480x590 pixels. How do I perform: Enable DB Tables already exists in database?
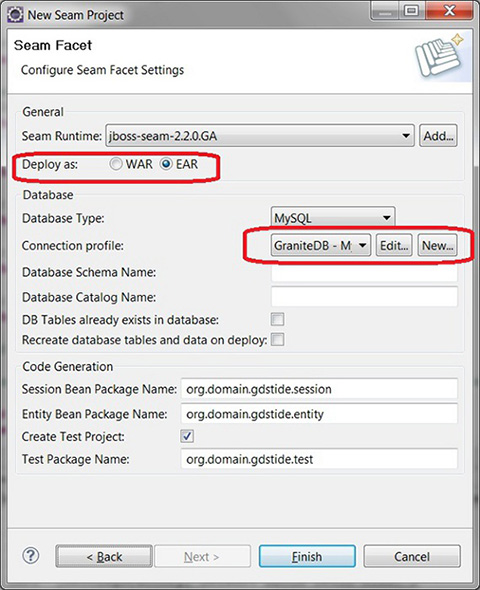pyautogui.click(x=278, y=319)
